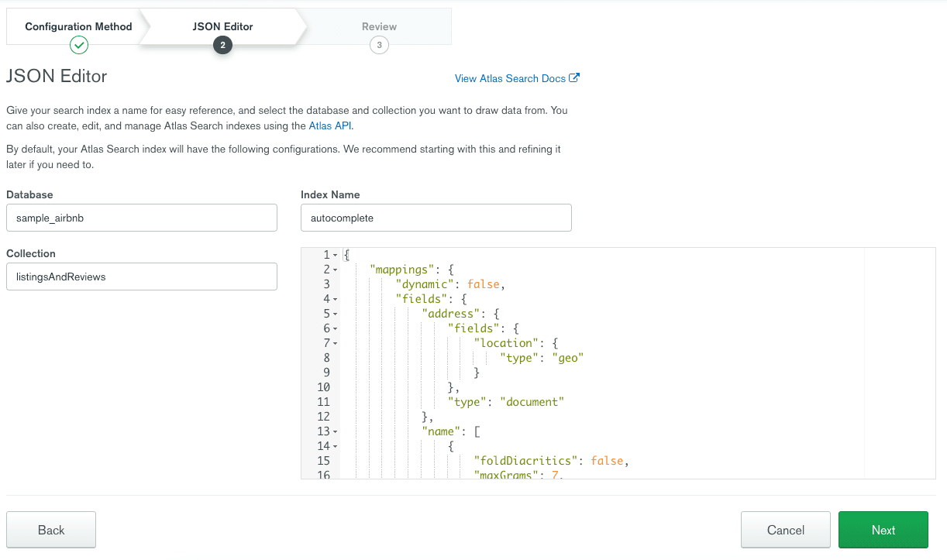This screenshot has width=947, height=560.
Task: Click the Index Name field with autocomplete
Action: (436, 218)
